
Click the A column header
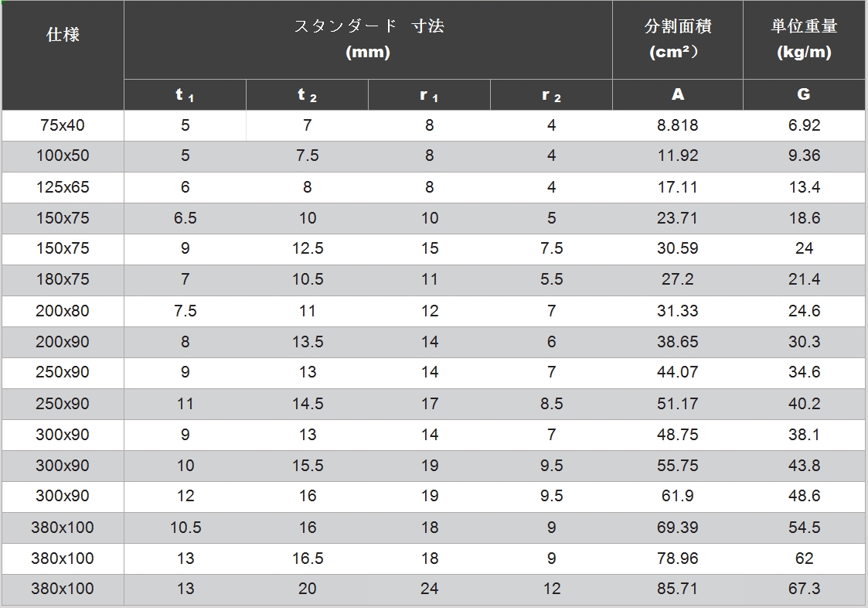point(677,94)
